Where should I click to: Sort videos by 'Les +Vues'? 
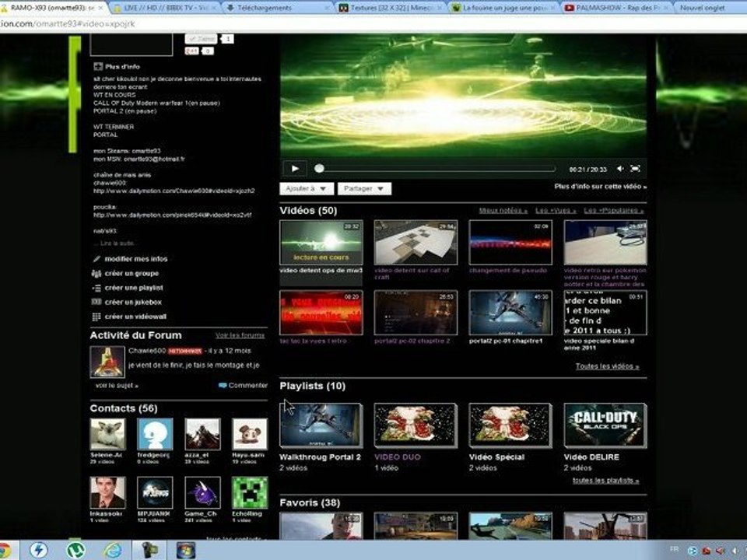556,211
